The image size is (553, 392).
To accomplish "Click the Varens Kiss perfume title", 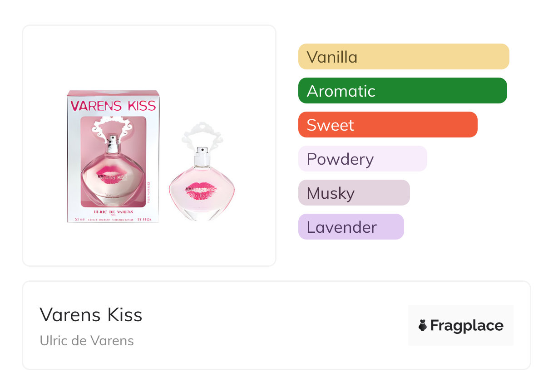I will pos(91,315).
